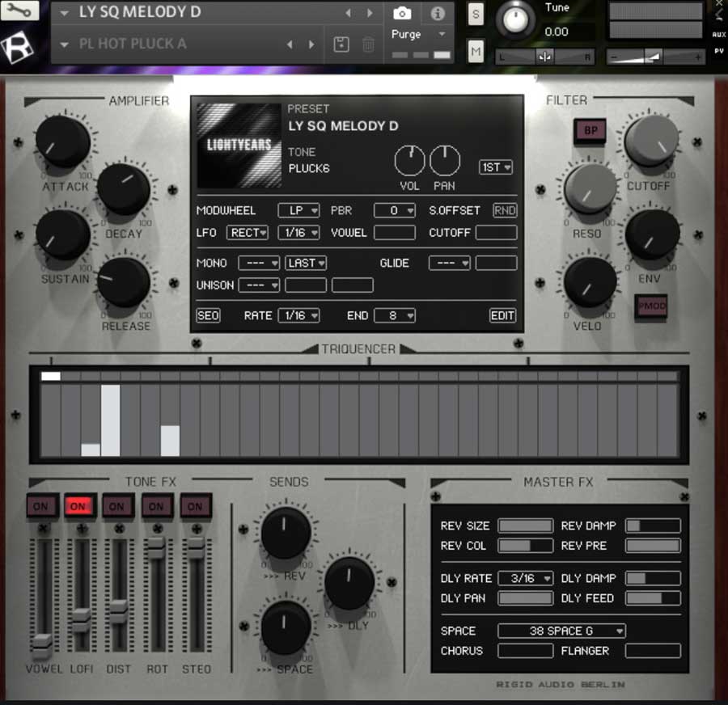Open the sequencer RATE 1/16 dropdown
The width and height of the screenshot is (728, 705).
tap(298, 315)
